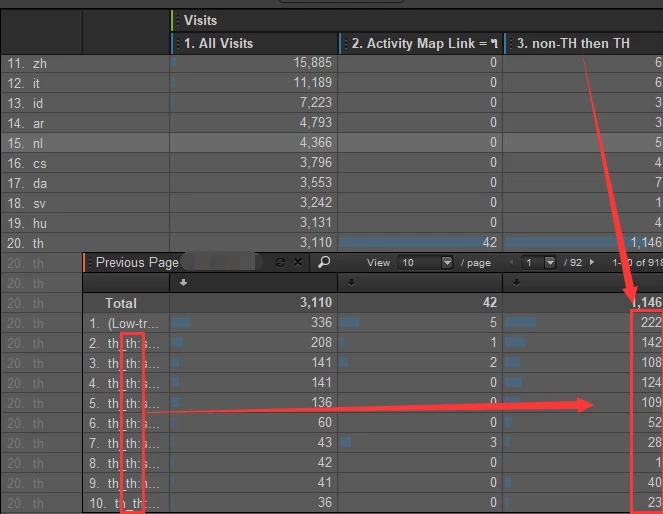The image size is (663, 514).
Task: Sort breakdown by non-TH then TH arrow
Action: tap(516, 282)
